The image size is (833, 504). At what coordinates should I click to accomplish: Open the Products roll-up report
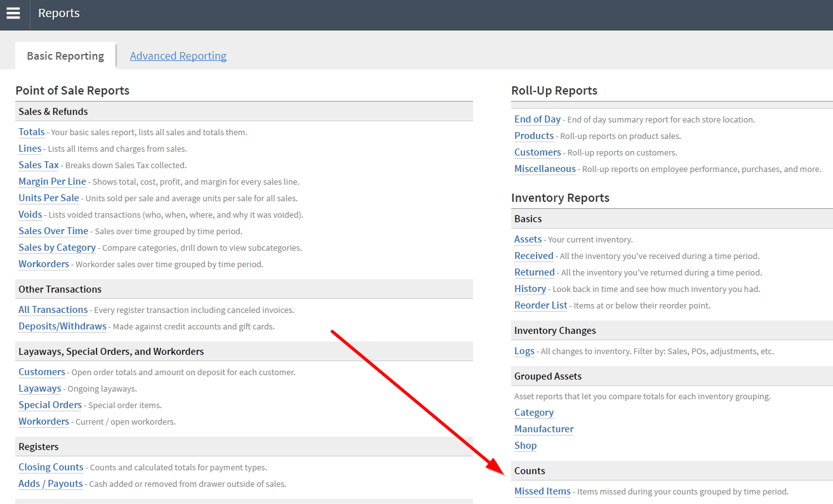(x=534, y=136)
